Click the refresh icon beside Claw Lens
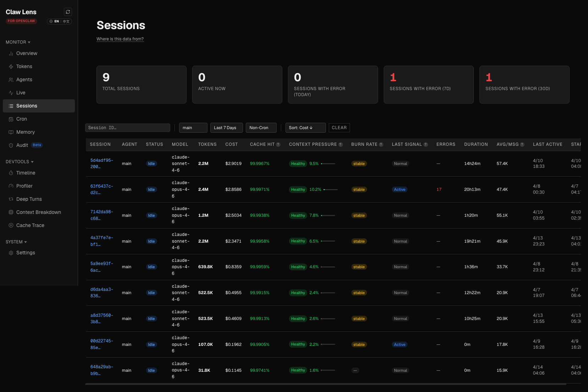The image size is (588, 392). tap(68, 12)
